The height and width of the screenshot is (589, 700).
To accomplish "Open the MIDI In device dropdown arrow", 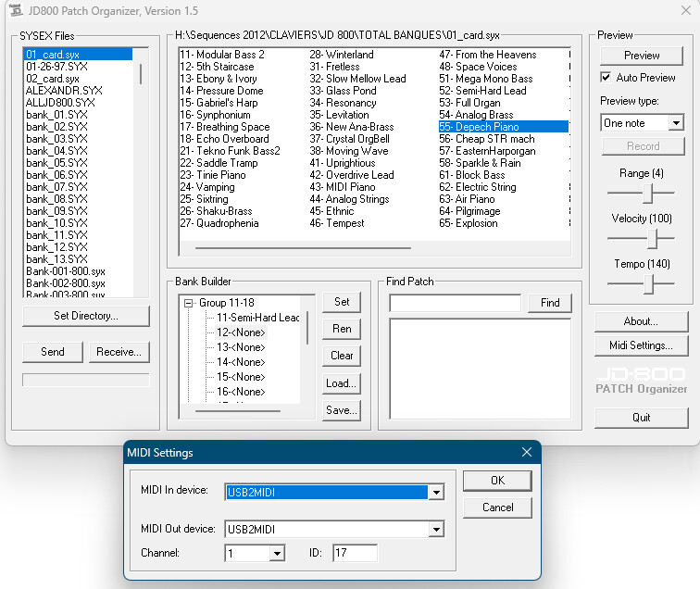I will (436, 492).
